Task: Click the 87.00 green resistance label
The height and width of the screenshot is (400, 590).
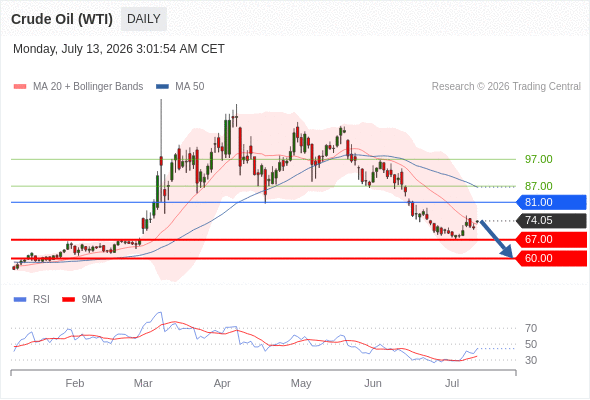Action: (x=538, y=186)
